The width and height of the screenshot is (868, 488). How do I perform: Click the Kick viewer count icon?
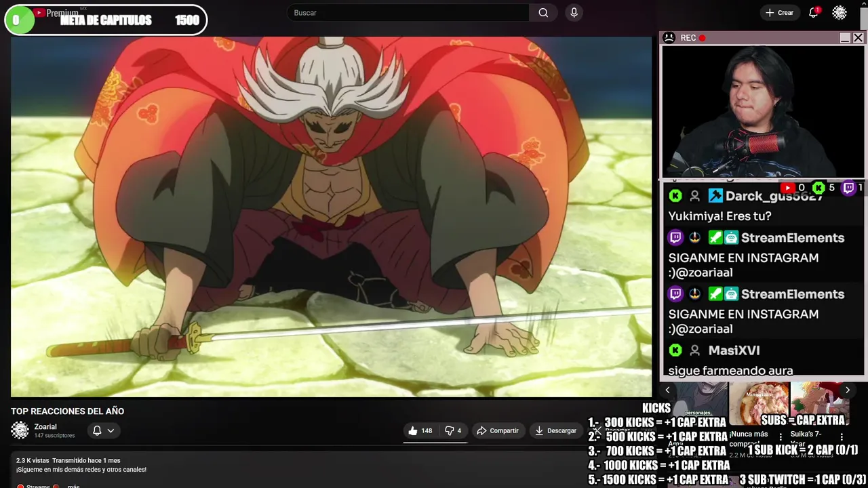(x=818, y=188)
